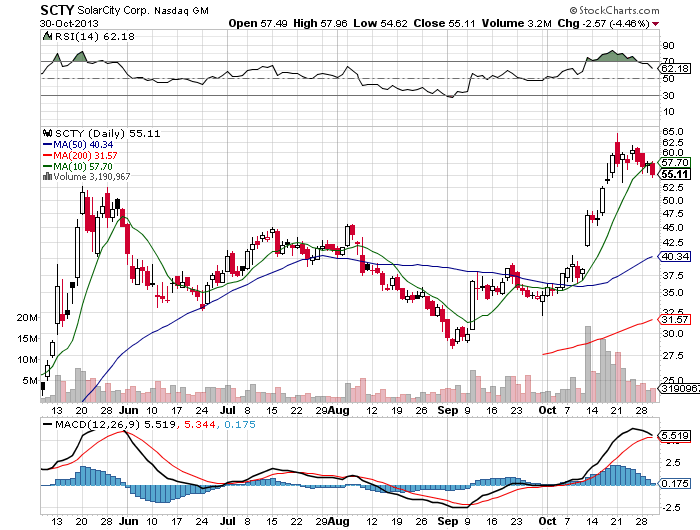Click the MA(50) 40.34 legend text

click(83, 144)
